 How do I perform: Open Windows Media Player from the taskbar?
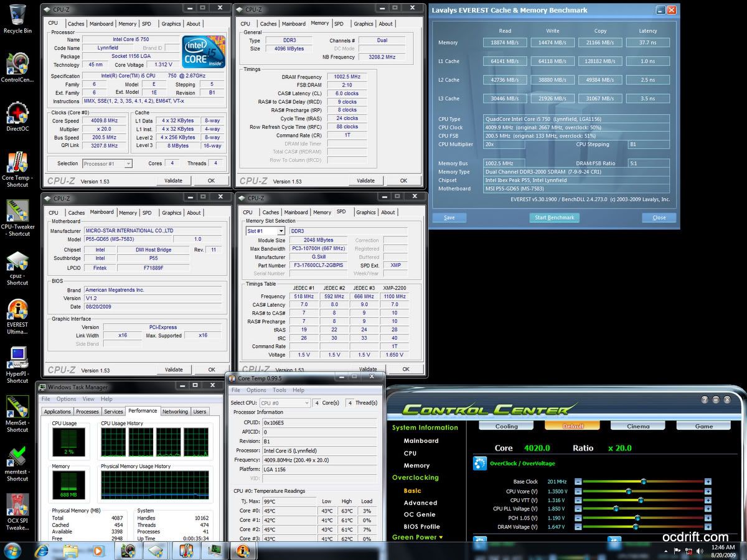tap(98, 550)
